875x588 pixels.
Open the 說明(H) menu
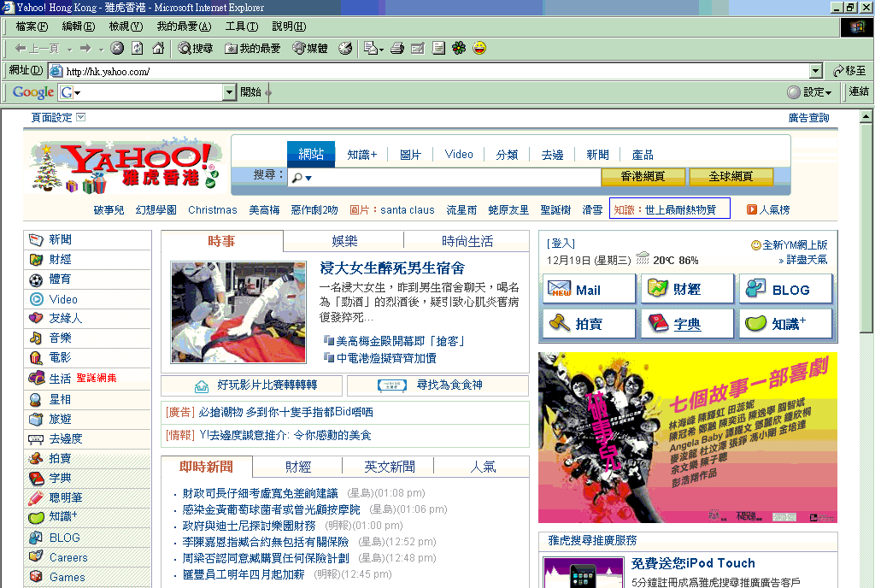click(x=289, y=26)
